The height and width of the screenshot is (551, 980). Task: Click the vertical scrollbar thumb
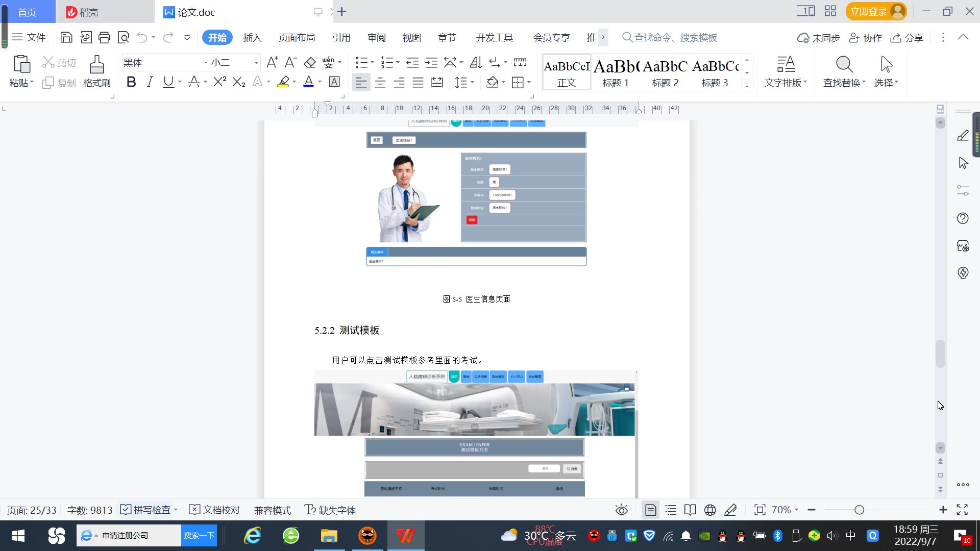(x=940, y=354)
